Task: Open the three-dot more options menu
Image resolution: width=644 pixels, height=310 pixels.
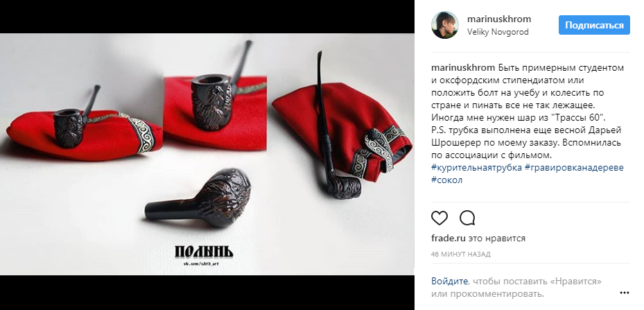Action: pyautogui.click(x=625, y=293)
